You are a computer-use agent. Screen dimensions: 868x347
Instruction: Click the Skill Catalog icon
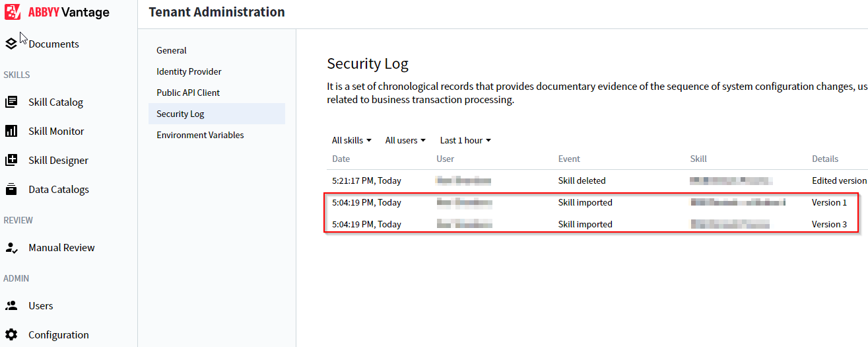[x=11, y=102]
